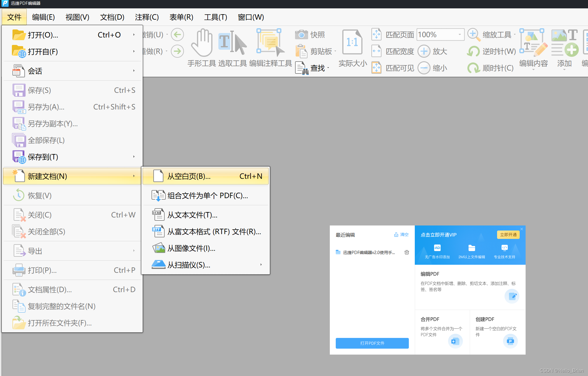This screenshot has height=376, width=588.
Task: Click 复制完整的文件名(N) entry
Action: coord(72,306)
